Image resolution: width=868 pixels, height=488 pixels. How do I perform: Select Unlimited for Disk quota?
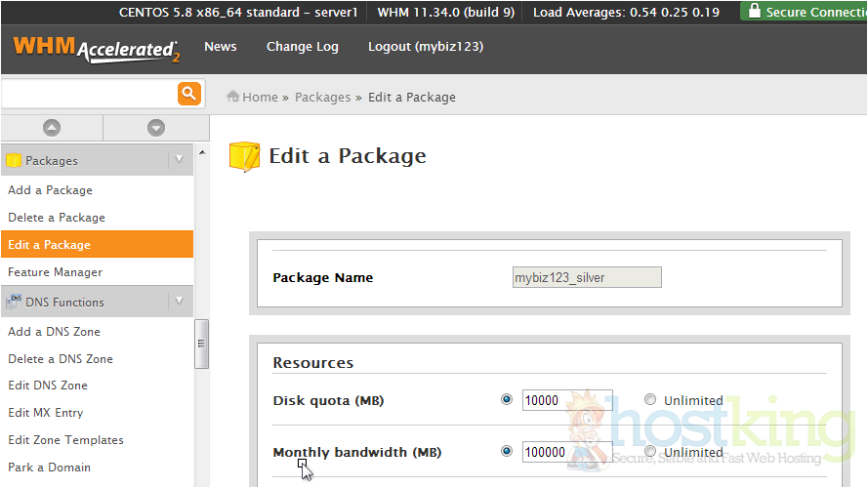click(650, 399)
